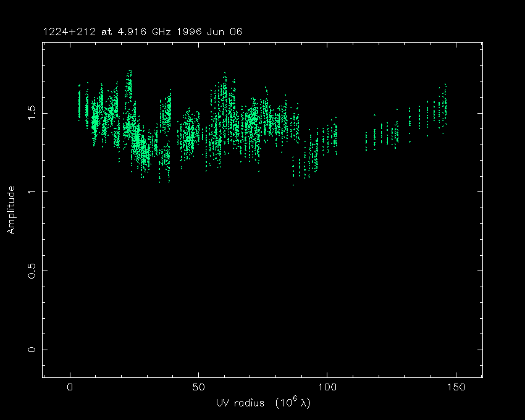Click the x-axis tick label "0"
Screen dimensions: 525x420
pyautogui.click(x=70, y=387)
